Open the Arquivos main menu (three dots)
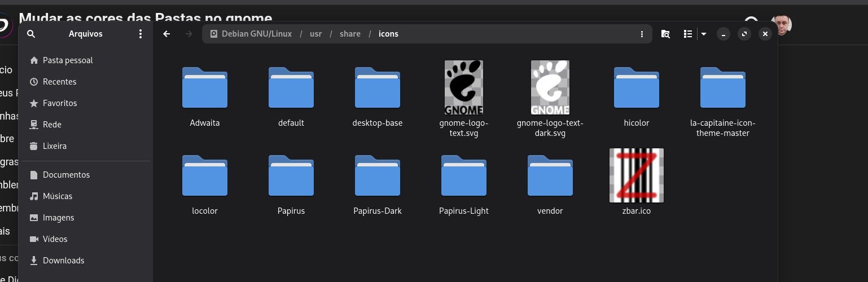 [x=141, y=34]
